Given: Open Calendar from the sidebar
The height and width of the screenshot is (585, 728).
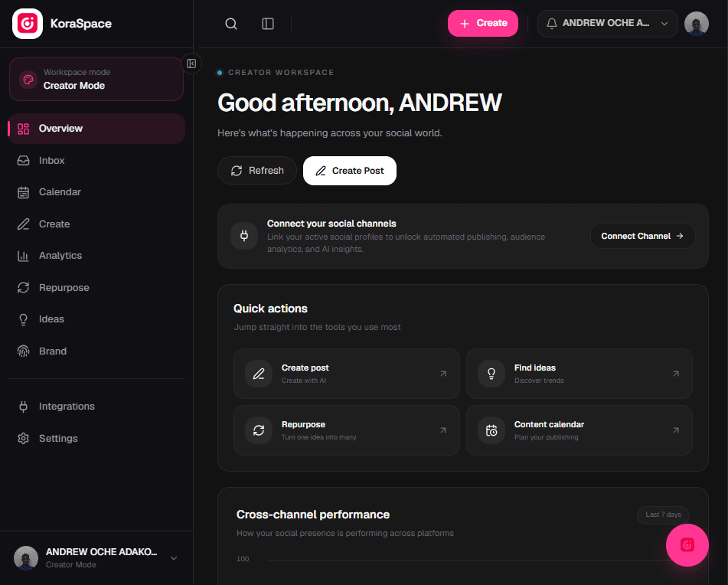Looking at the screenshot, I should tap(96, 192).
